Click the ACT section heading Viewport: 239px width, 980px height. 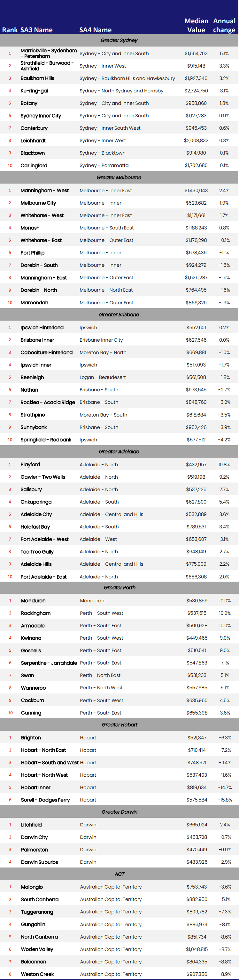[119, 874]
